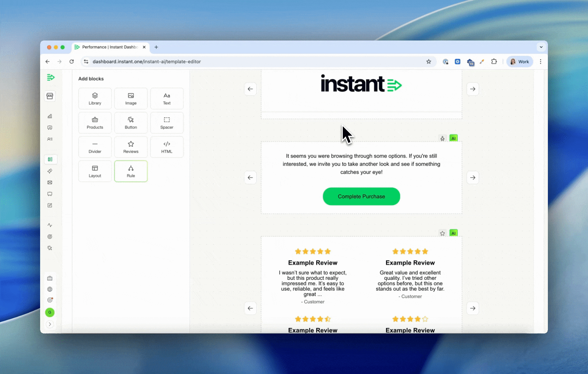Insert a Products block
588x374 pixels.
point(95,123)
